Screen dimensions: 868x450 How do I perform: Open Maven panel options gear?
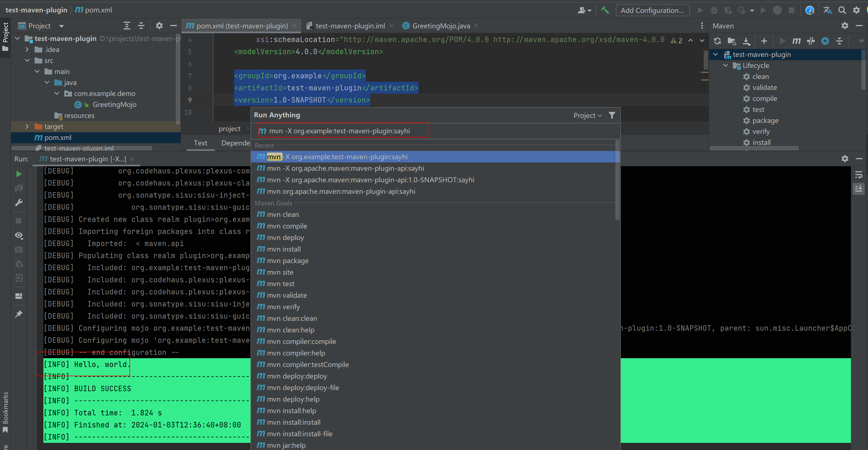pyautogui.click(x=844, y=26)
